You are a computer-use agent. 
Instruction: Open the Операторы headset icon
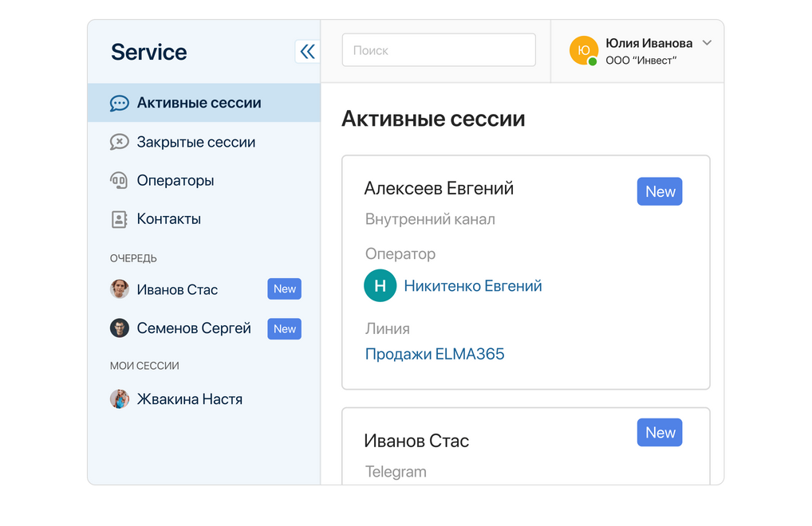coord(119,180)
